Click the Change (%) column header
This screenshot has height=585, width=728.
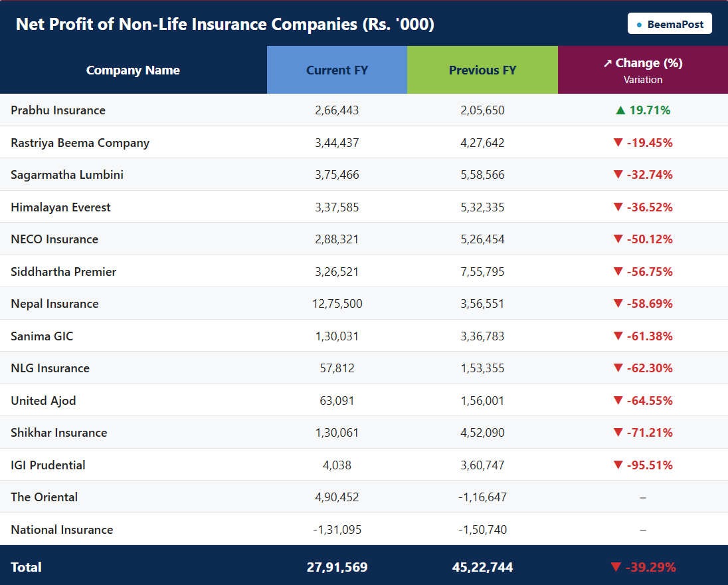coord(643,70)
